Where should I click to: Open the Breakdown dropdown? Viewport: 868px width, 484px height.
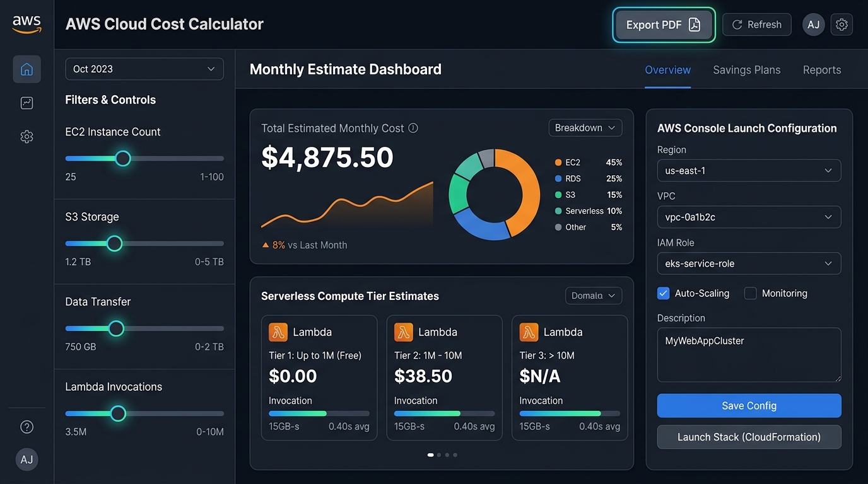tap(585, 128)
